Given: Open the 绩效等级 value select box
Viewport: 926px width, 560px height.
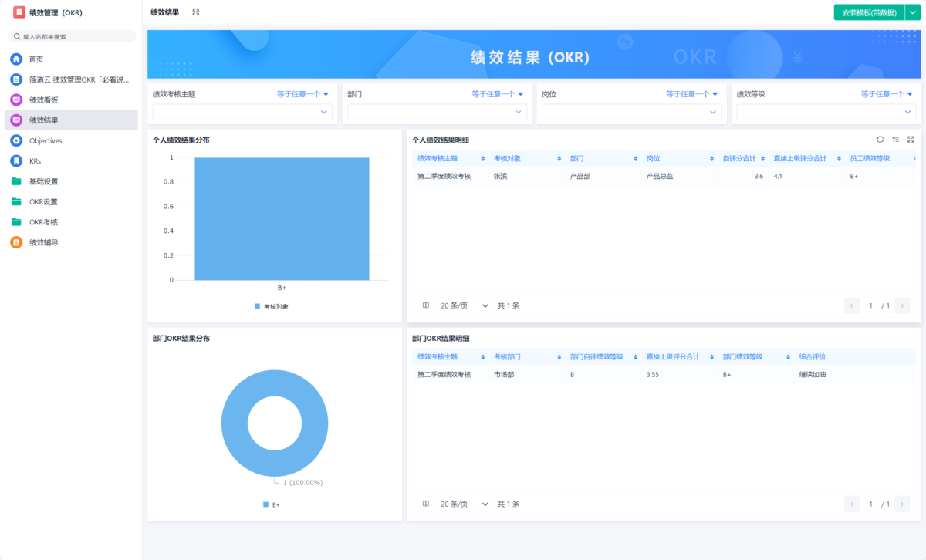Looking at the screenshot, I should coord(826,112).
